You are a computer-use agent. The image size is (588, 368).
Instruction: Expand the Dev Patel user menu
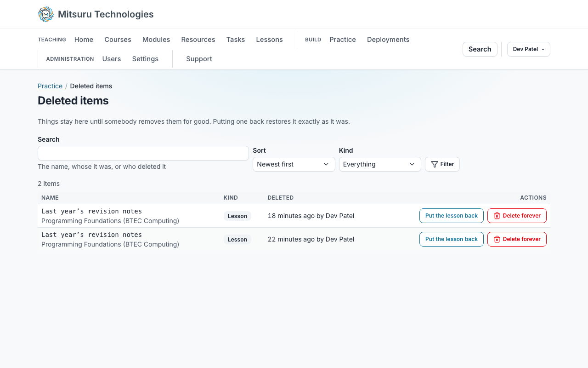529,49
